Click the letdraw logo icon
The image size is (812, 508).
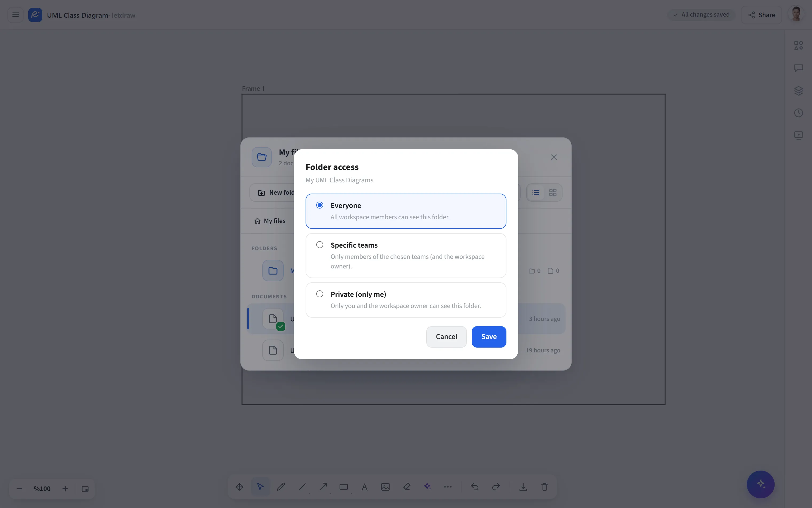tap(35, 15)
